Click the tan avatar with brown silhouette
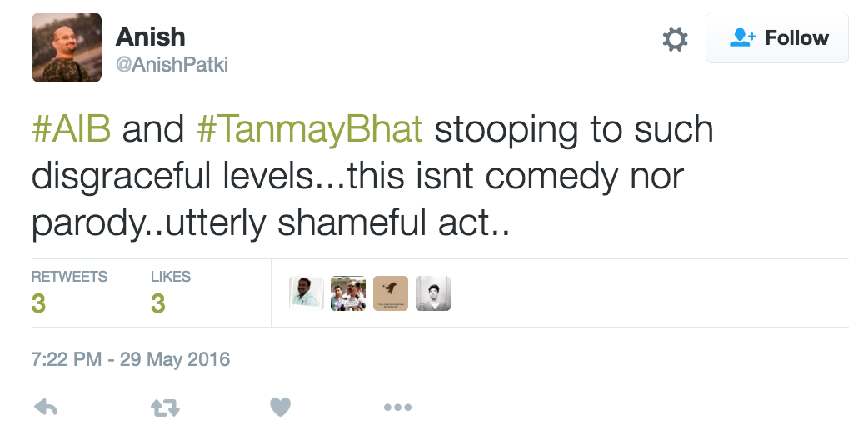Viewport: 868px width, 435px height. 391,293
